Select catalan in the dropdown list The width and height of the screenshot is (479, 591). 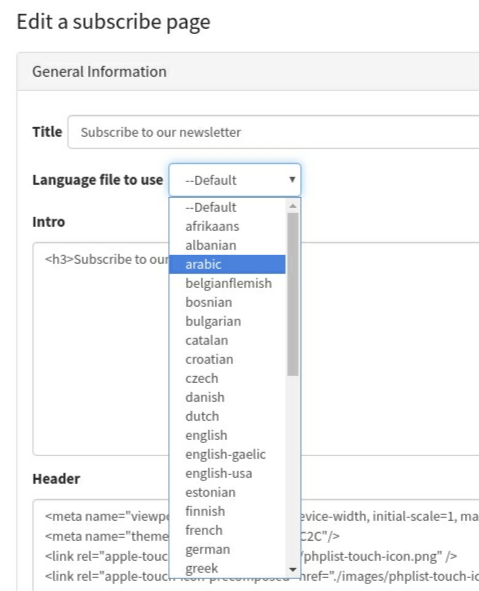228,340
